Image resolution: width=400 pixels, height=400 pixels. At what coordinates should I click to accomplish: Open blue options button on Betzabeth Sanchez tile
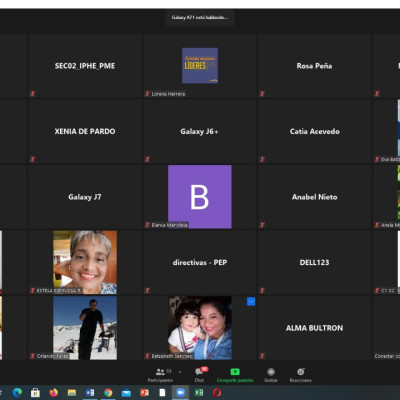251,301
